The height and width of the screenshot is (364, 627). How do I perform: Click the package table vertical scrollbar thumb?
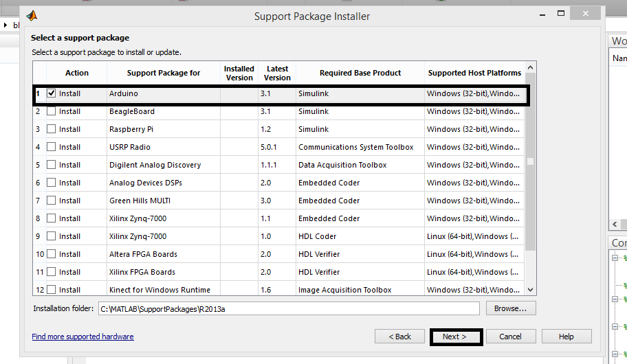tap(530, 161)
